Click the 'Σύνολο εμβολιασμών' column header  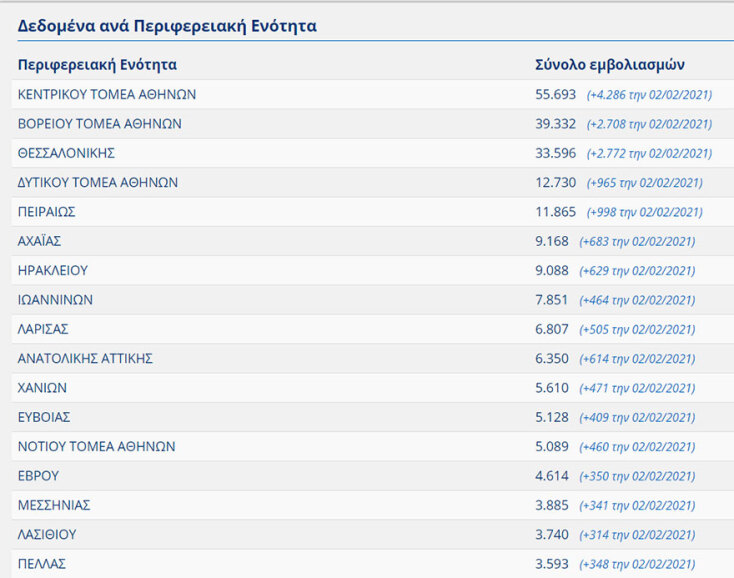coord(610,65)
